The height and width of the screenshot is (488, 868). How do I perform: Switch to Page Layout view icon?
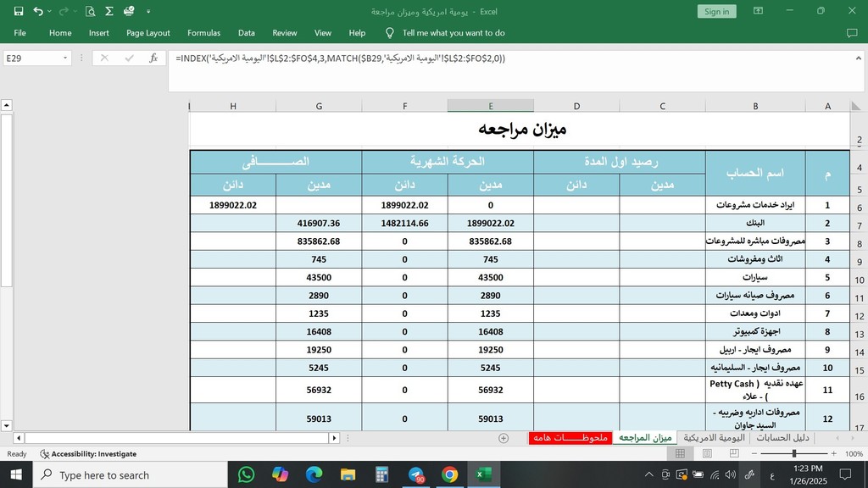(707, 454)
